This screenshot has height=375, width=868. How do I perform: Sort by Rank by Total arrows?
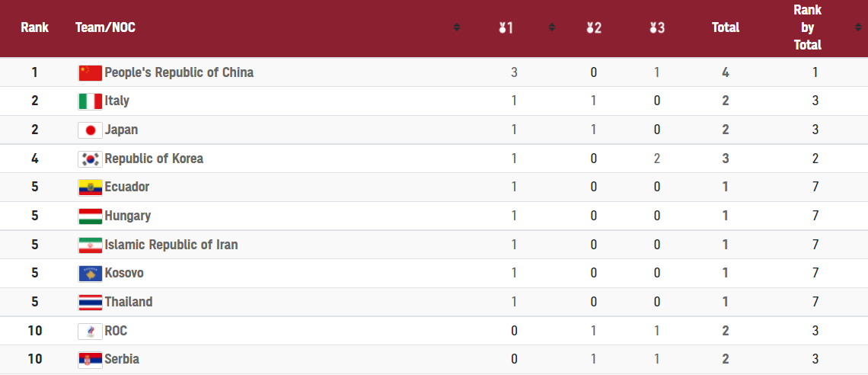[858, 27]
